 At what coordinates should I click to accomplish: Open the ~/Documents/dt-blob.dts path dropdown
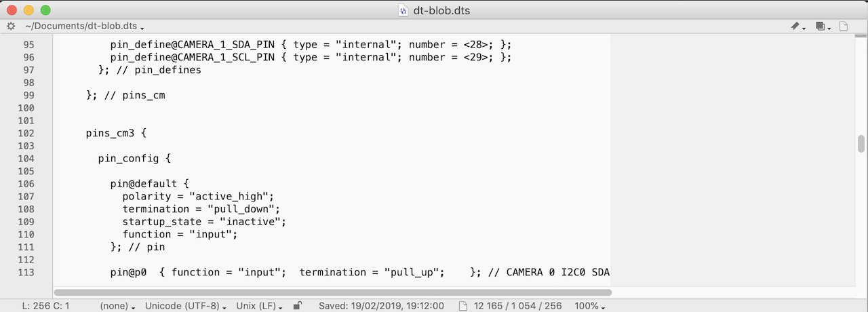(85, 26)
